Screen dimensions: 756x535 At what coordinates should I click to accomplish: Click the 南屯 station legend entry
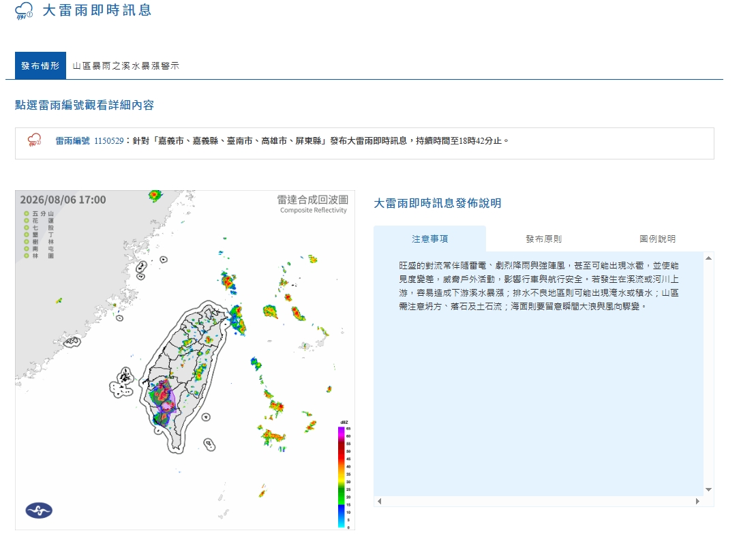coord(40,249)
